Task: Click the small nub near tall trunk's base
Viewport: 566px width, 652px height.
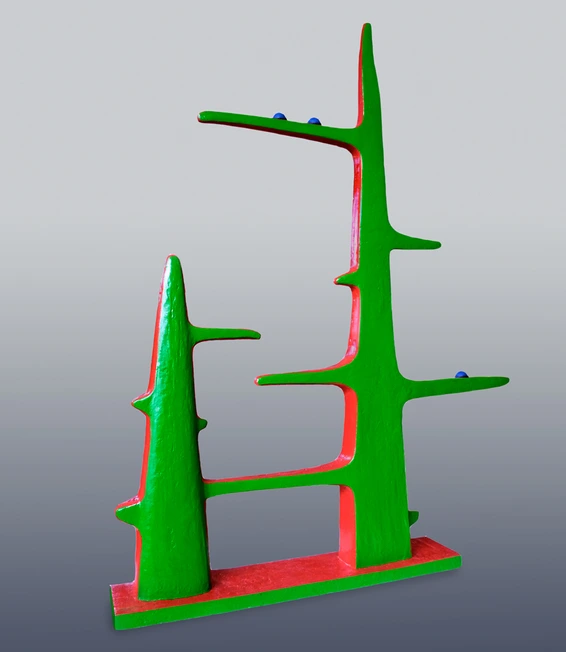Action: pyautogui.click(x=413, y=518)
